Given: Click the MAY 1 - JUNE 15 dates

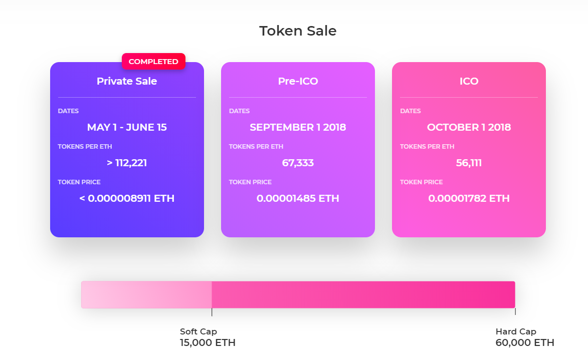Looking at the screenshot, I should click(127, 127).
